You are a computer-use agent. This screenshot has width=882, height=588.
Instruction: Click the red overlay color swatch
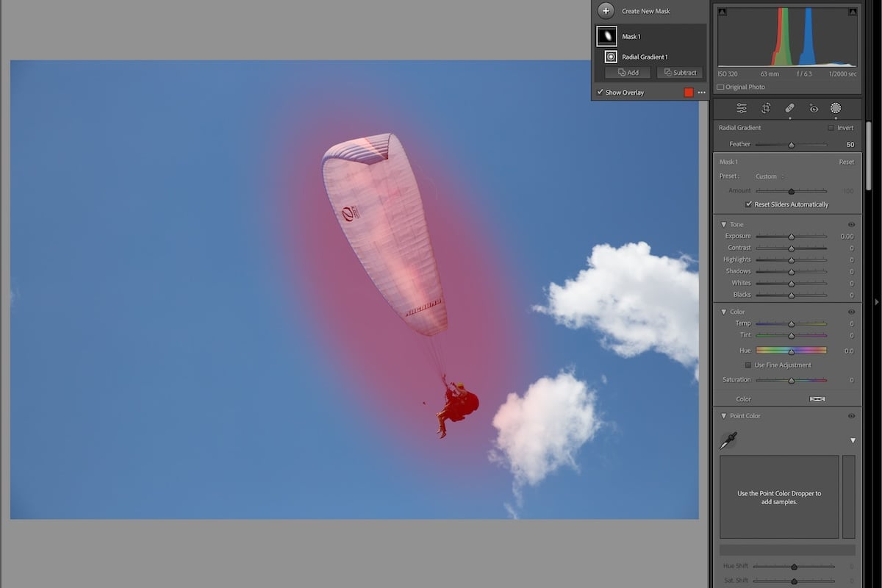click(688, 92)
